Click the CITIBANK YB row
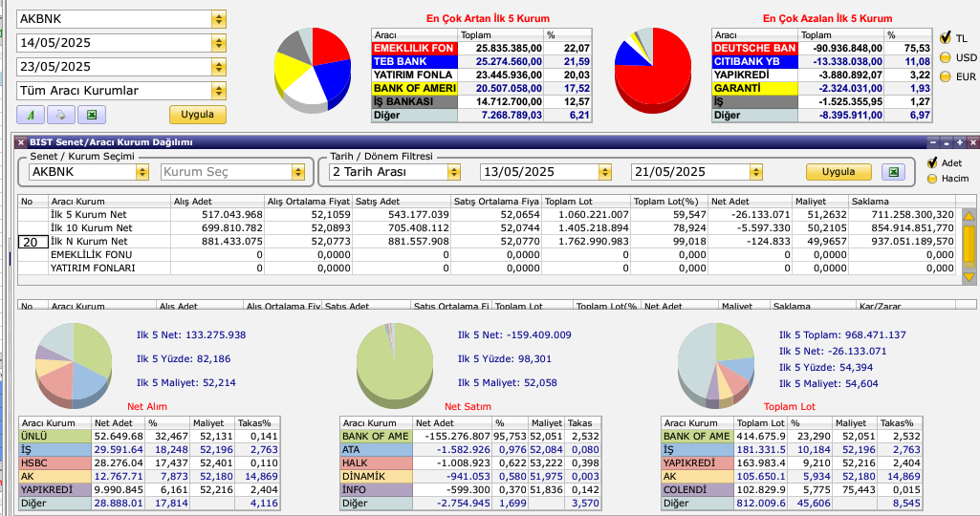Screen dimensions: 980x516 (x=822, y=61)
